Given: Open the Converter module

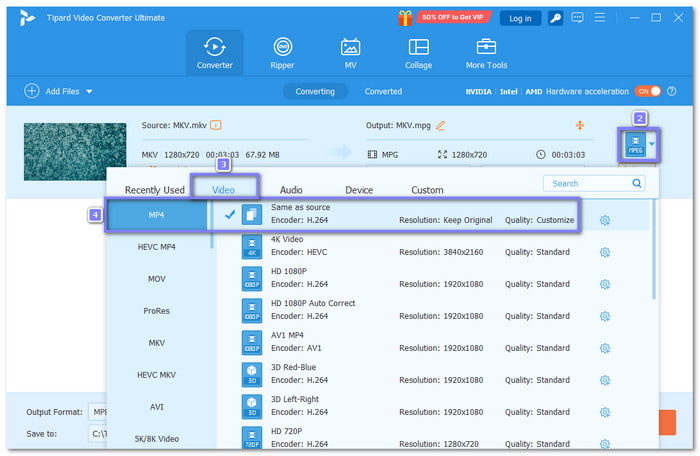Looking at the screenshot, I should [215, 53].
